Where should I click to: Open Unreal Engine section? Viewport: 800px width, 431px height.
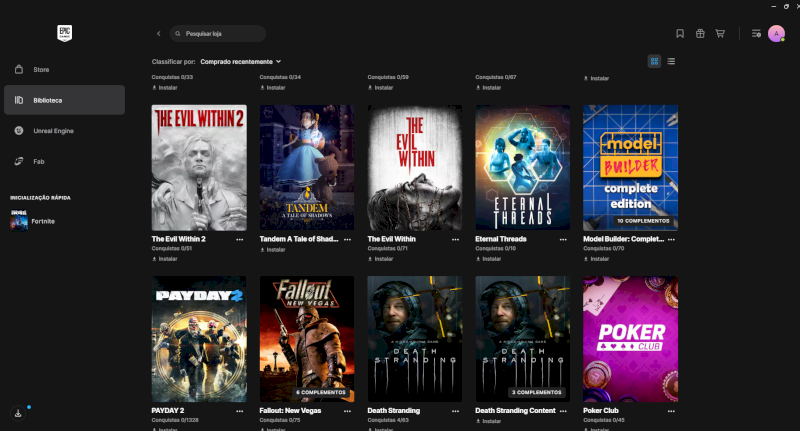(64, 131)
